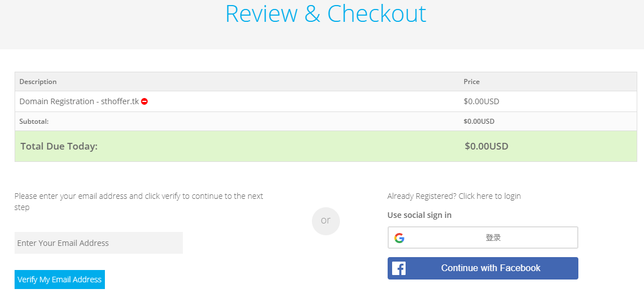Click the Price column header
This screenshot has width=644, height=298.
click(x=471, y=82)
